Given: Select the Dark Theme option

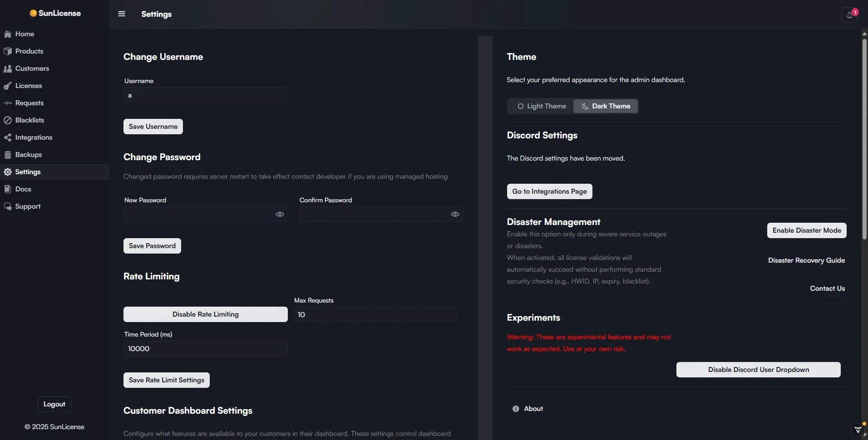Looking at the screenshot, I should tap(606, 106).
